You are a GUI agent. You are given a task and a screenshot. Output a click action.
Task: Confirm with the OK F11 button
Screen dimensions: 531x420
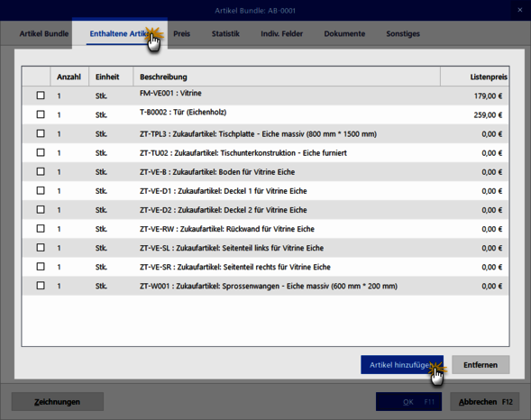408,402
